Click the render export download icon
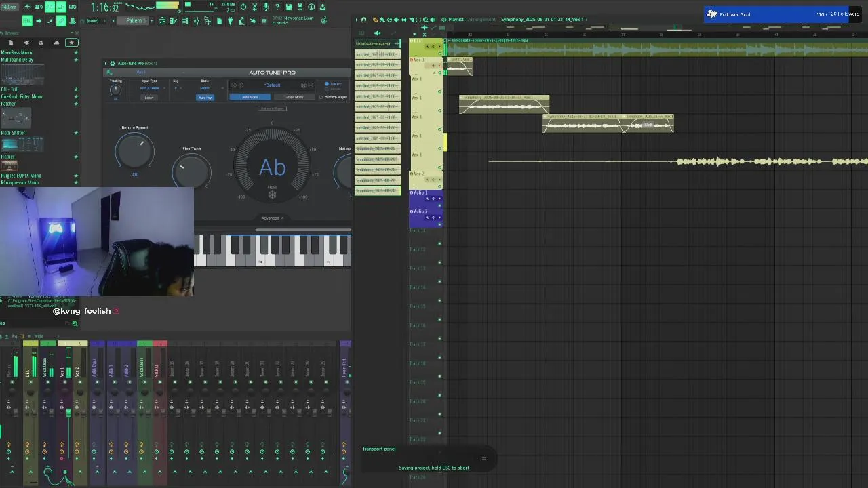 click(322, 6)
